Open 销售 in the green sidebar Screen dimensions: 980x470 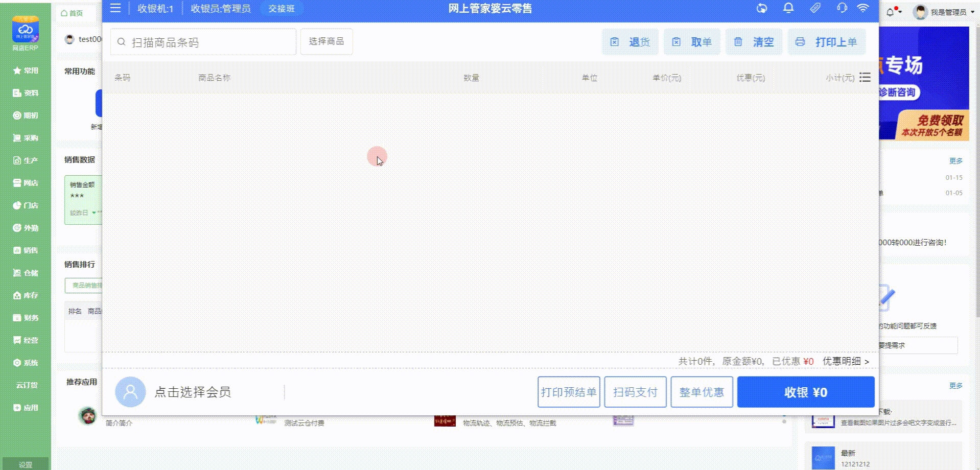click(x=26, y=250)
